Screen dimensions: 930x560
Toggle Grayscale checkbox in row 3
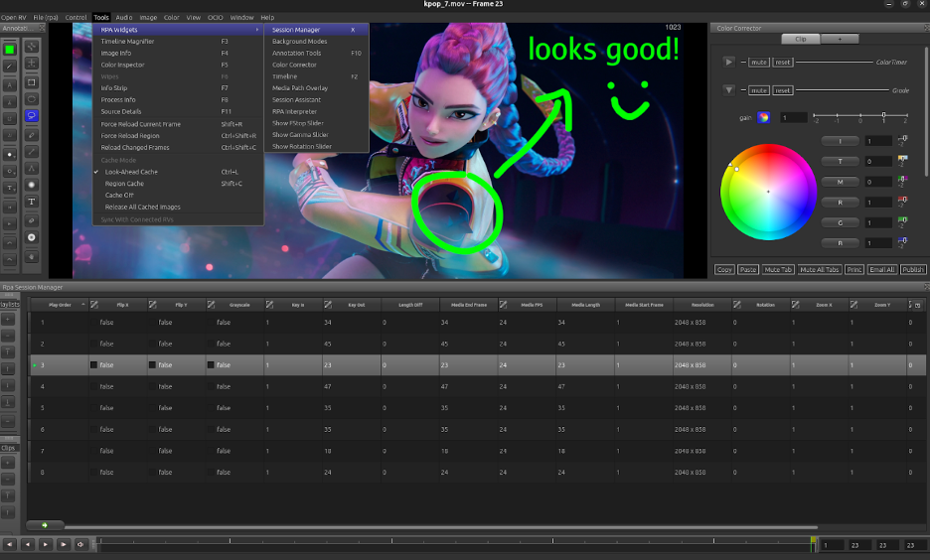[x=212, y=365]
